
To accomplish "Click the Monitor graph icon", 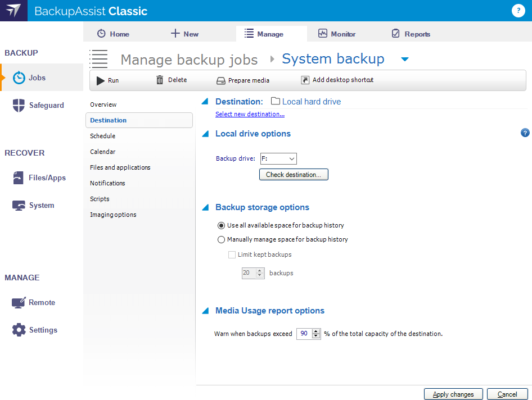I will [x=323, y=33].
